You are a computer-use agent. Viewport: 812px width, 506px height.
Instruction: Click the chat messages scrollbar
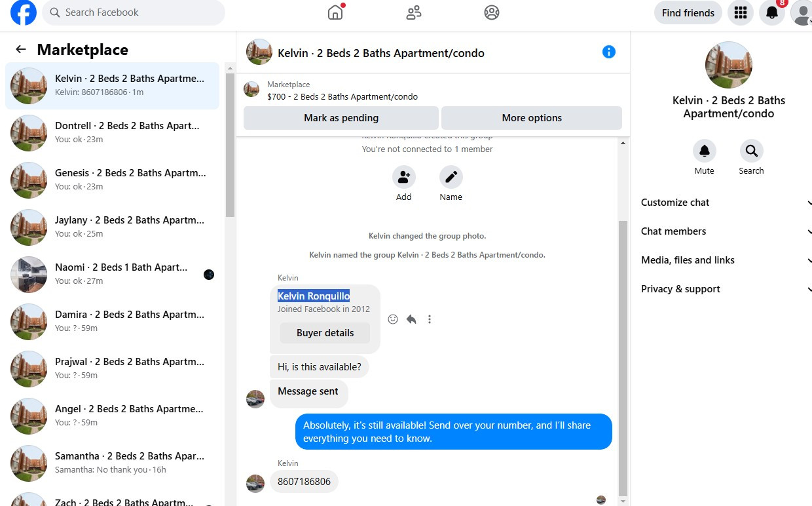tap(623, 357)
